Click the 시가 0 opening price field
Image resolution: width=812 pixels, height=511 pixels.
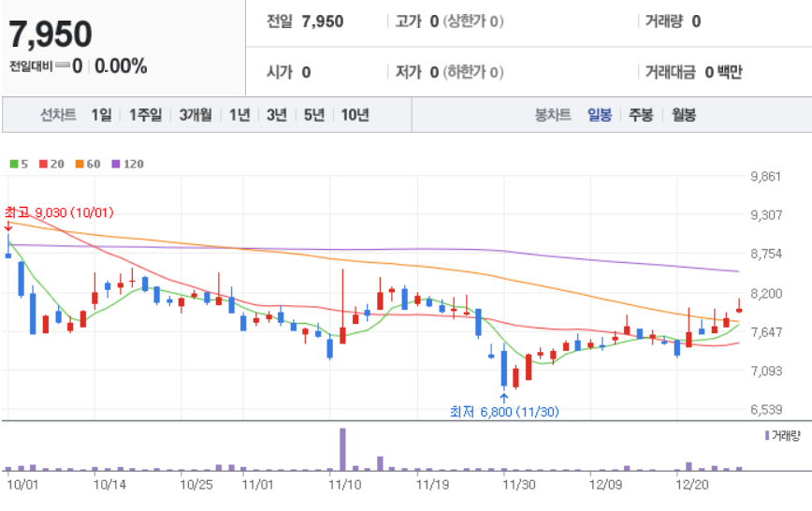(x=288, y=72)
